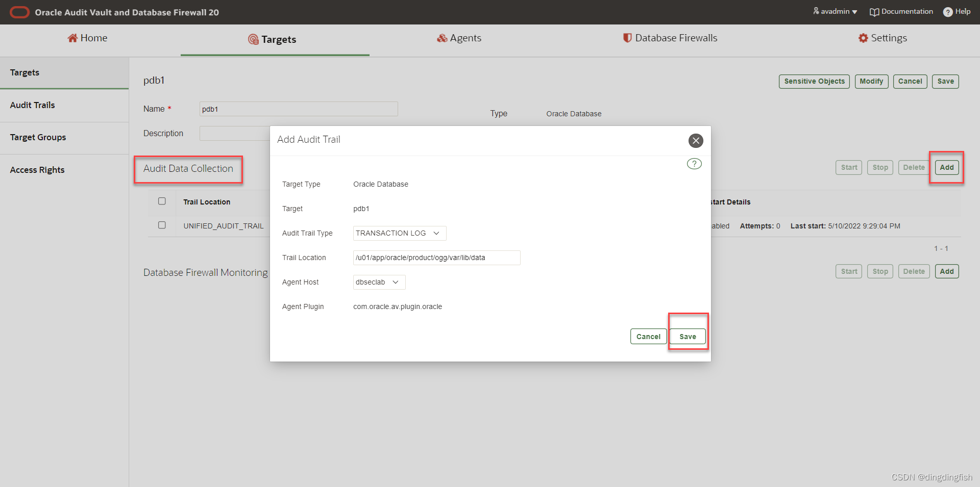Open the Agents tab
The width and height of the screenshot is (980, 487).
[x=459, y=38]
